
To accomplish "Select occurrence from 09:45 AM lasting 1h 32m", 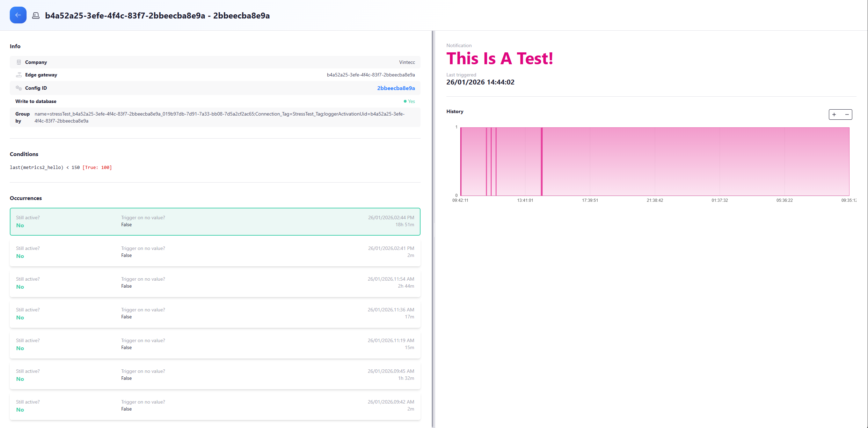I will coord(215,375).
